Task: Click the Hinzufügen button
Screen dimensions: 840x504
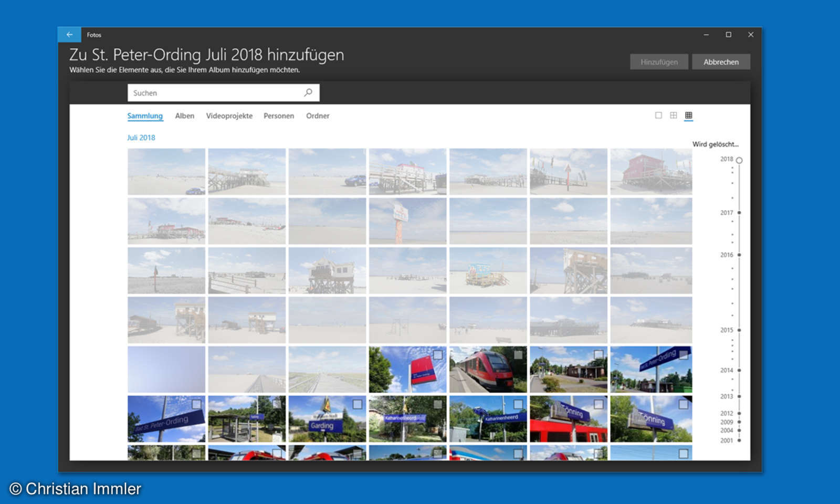Action: point(658,61)
